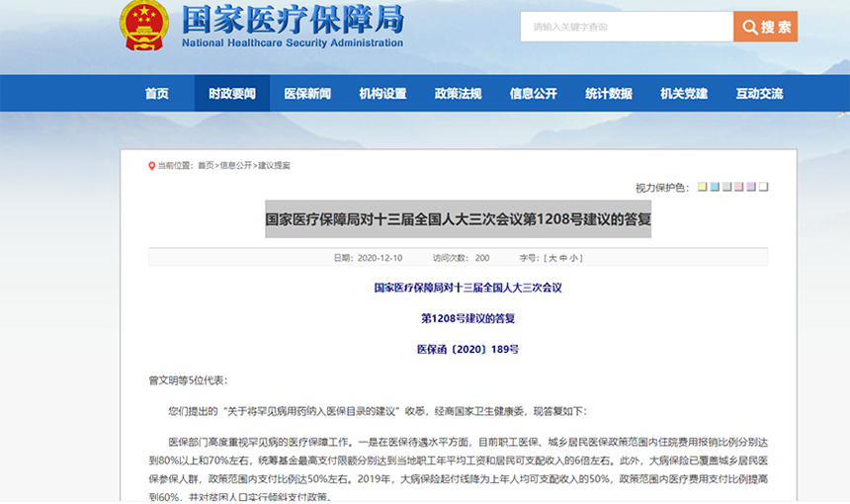Open the 政策法规 navigation tab

click(x=458, y=94)
